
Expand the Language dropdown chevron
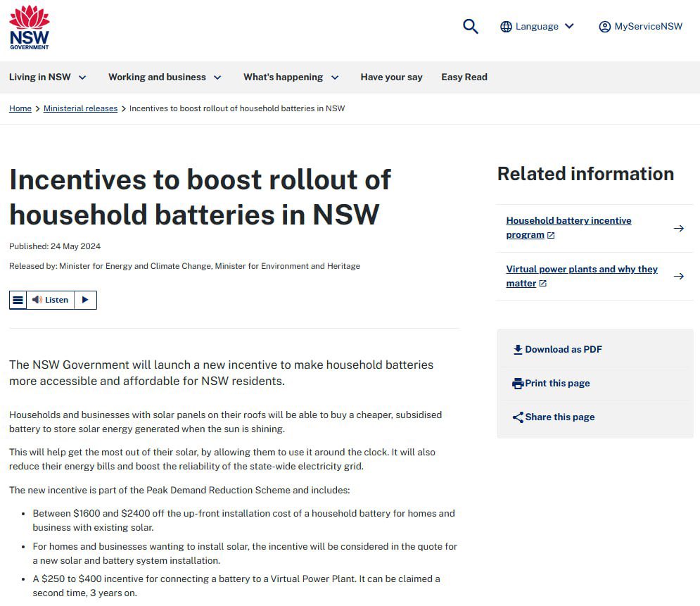(x=569, y=26)
